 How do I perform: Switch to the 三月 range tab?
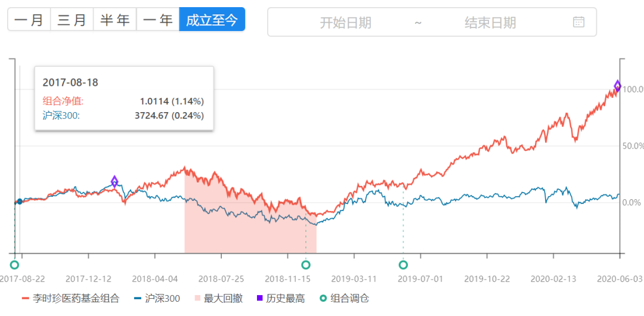pyautogui.click(x=72, y=20)
